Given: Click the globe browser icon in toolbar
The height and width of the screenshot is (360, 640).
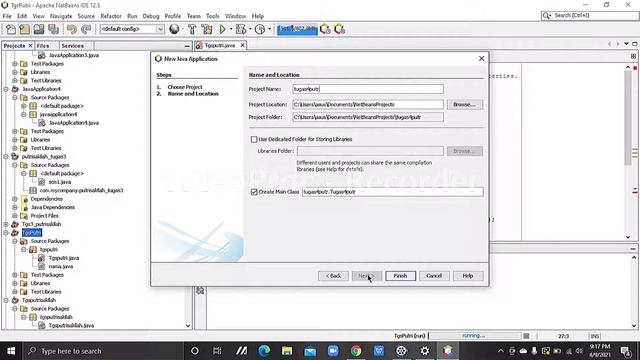Looking at the screenshot, I should (174, 29).
